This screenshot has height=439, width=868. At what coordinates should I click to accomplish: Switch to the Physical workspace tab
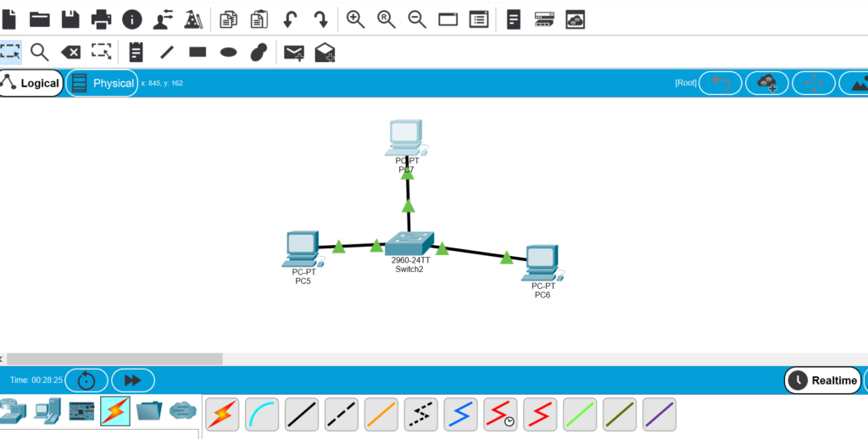pos(103,83)
